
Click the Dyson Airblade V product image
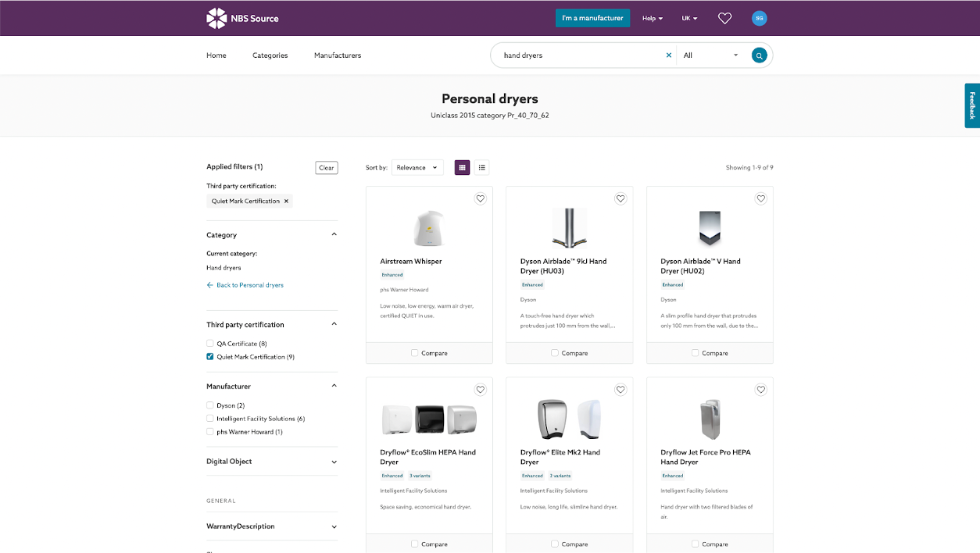[x=710, y=228]
